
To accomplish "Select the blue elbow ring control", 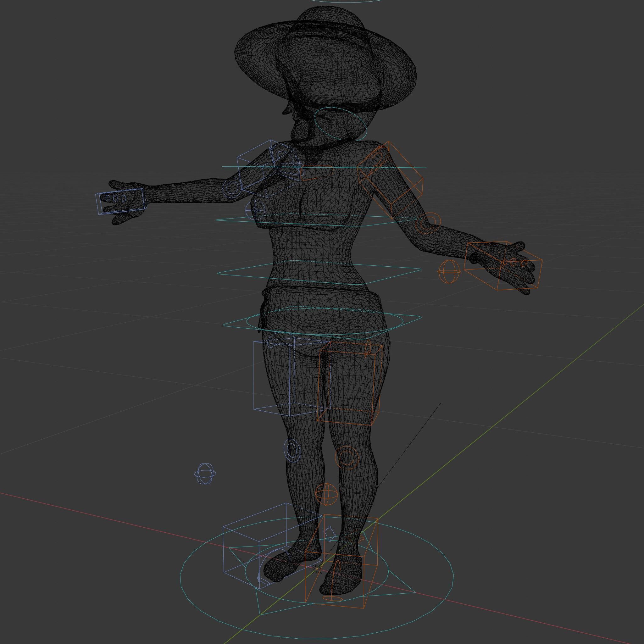I will (x=232, y=188).
